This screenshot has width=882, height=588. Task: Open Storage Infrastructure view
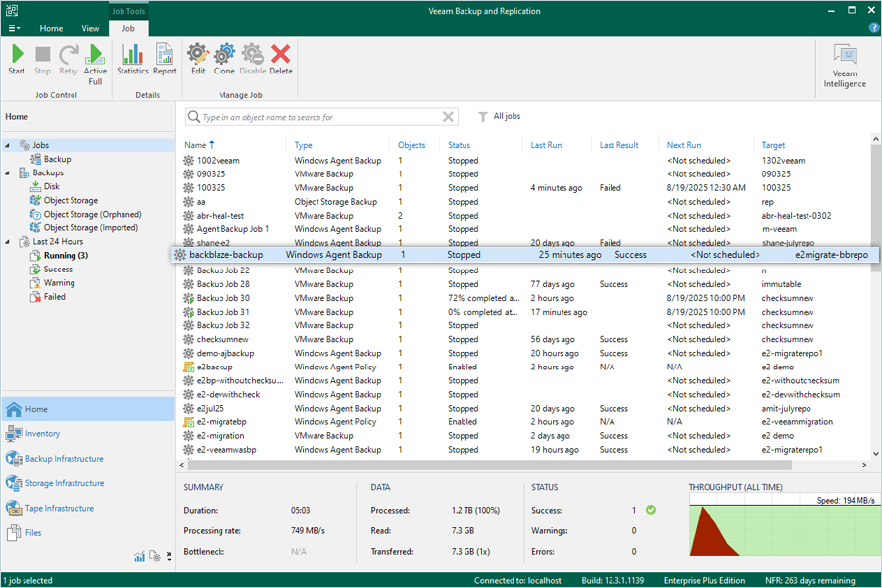(88, 483)
